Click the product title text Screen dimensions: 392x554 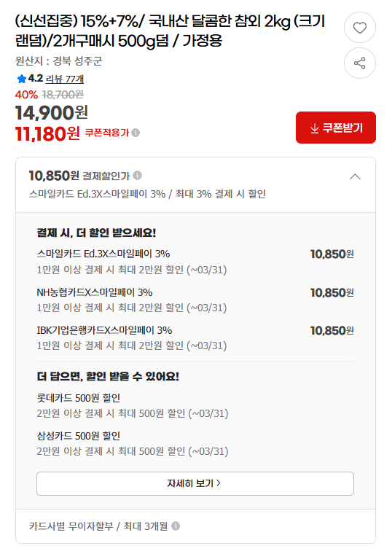(x=170, y=31)
